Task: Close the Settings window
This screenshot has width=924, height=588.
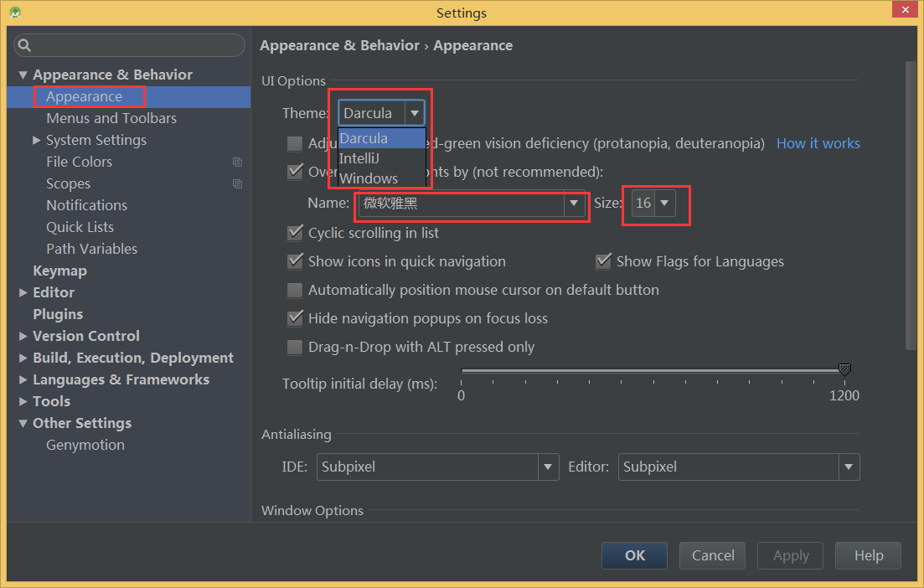Action: coord(905,9)
